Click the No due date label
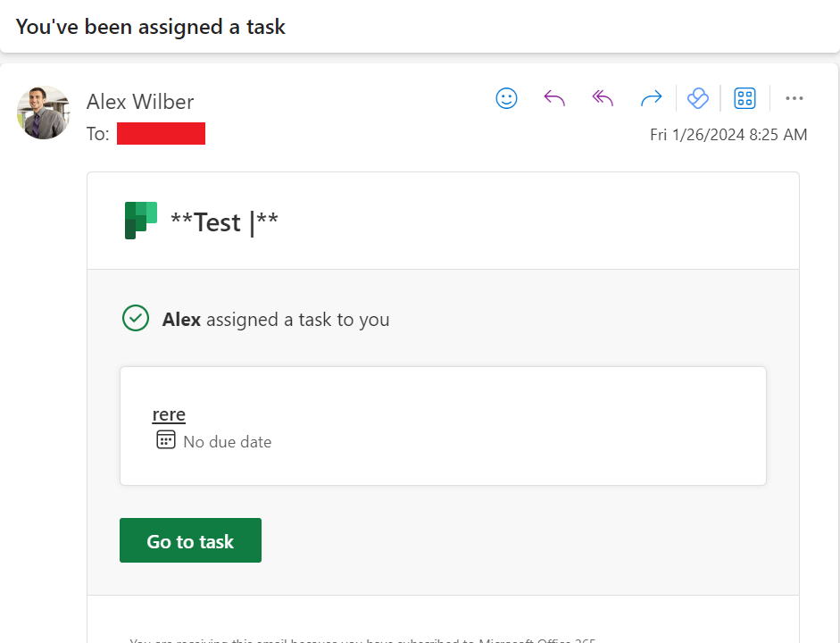 [227, 442]
